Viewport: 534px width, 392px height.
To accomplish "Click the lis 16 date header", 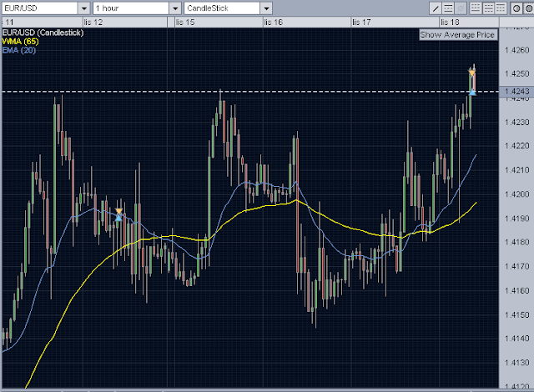I will tap(274, 23).
